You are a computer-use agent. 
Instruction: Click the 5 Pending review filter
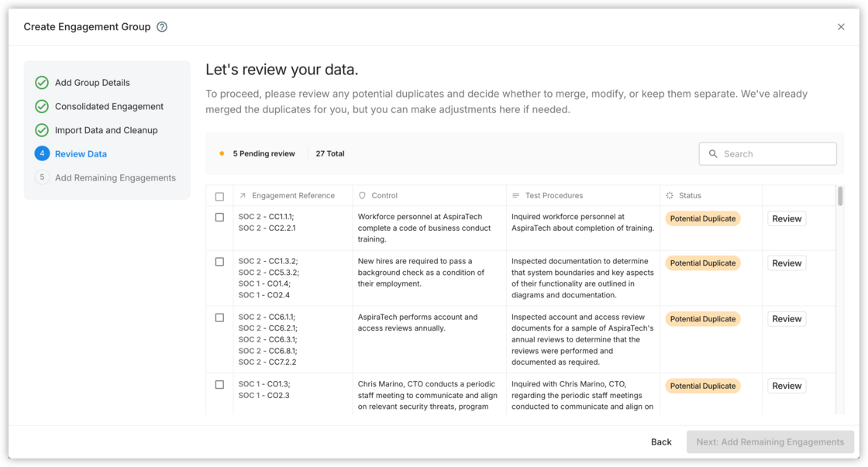(263, 154)
